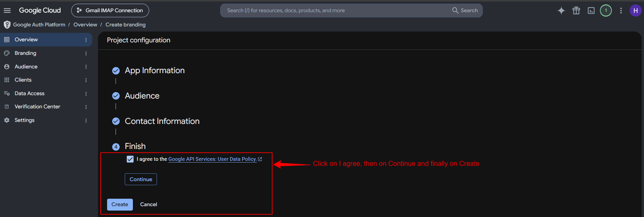Click the Overview dashboard icon in sidebar
The image size is (644, 217).
pos(7,40)
